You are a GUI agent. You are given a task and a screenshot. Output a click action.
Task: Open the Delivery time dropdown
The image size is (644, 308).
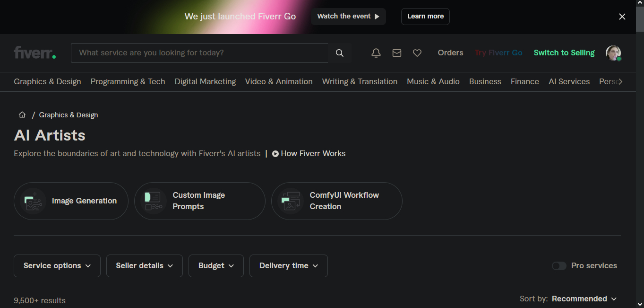pyautogui.click(x=288, y=266)
